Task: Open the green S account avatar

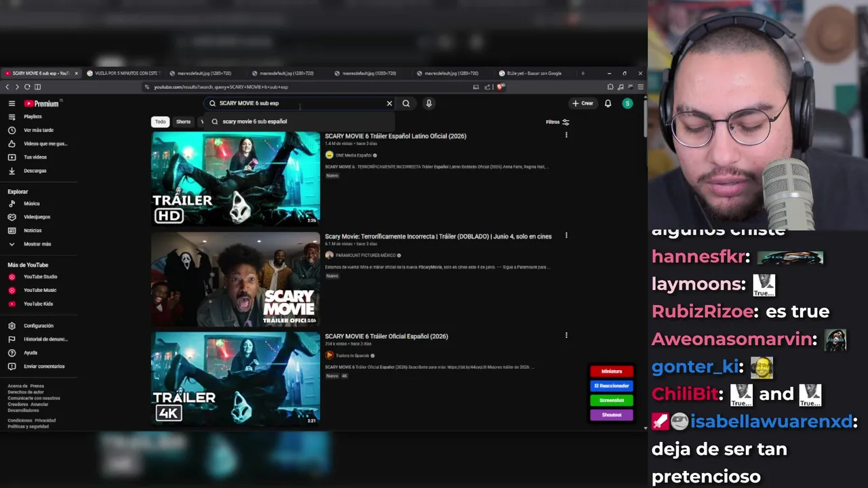Action: pos(627,104)
